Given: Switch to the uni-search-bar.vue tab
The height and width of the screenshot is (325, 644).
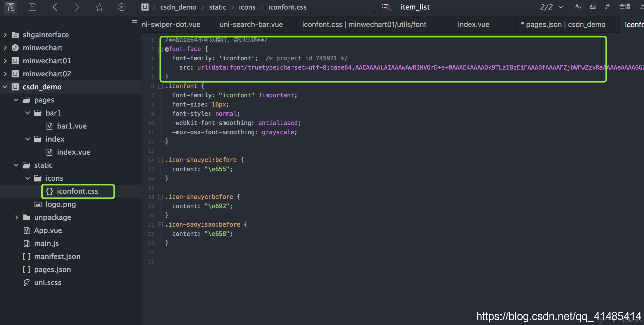Looking at the screenshot, I should point(251,24).
